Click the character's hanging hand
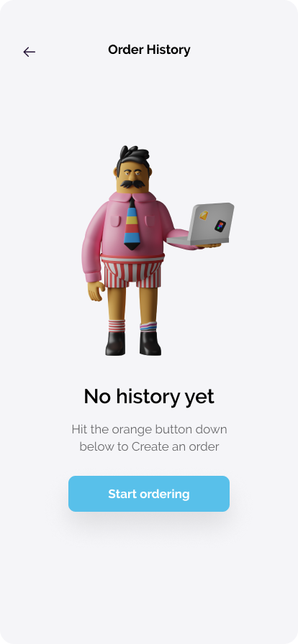Viewport: 298px width, 644px height. tap(96, 291)
